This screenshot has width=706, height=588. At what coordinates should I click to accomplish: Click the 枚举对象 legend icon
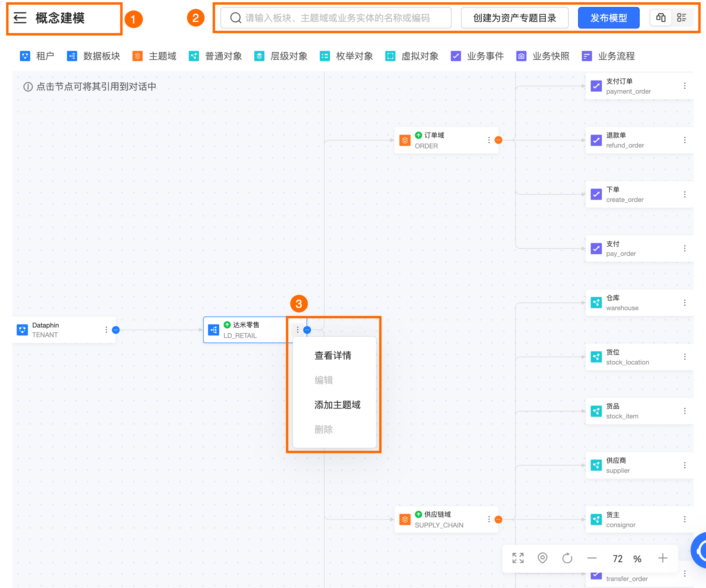click(x=325, y=56)
